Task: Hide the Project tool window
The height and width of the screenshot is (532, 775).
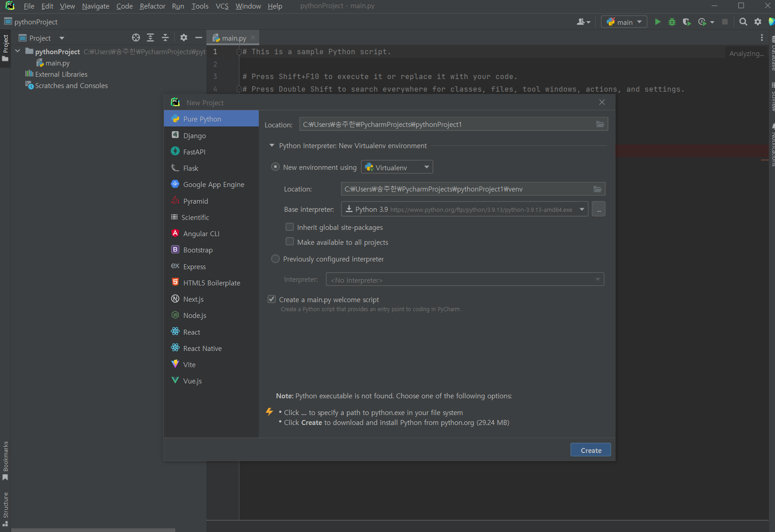Action: pos(198,37)
